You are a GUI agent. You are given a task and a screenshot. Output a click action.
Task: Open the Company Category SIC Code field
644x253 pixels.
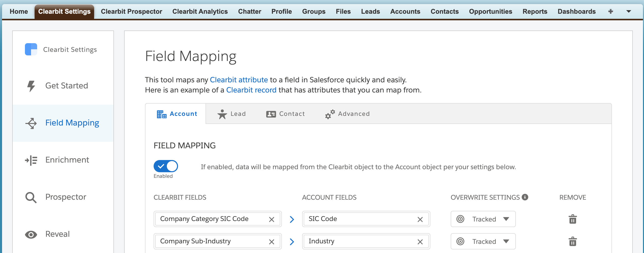pos(217,219)
